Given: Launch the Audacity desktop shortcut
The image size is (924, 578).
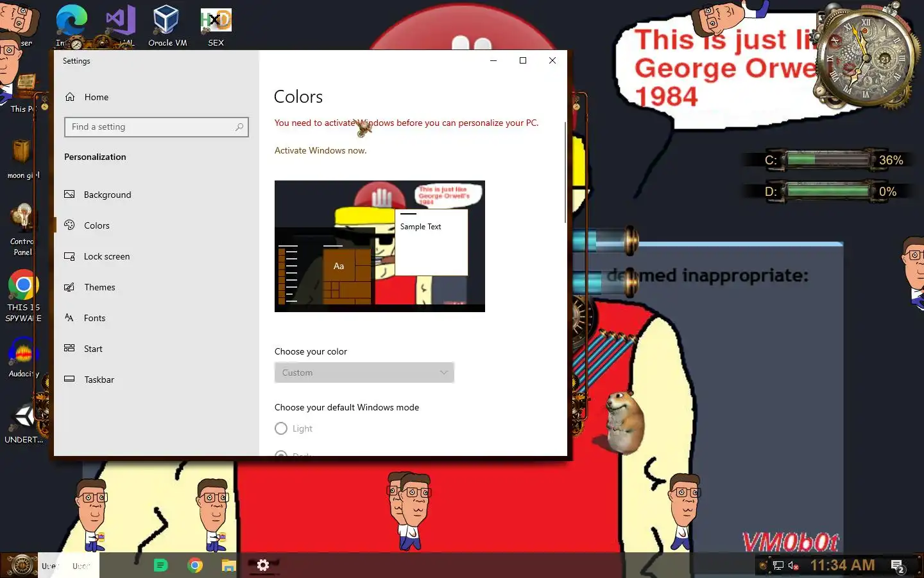Looking at the screenshot, I should 24,357.
